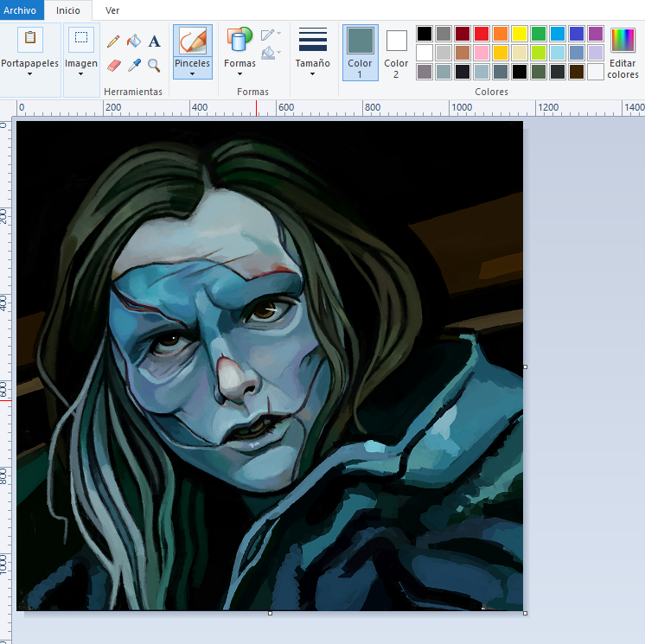Pick the blue-gray swatch in the second row

pyautogui.click(x=577, y=53)
